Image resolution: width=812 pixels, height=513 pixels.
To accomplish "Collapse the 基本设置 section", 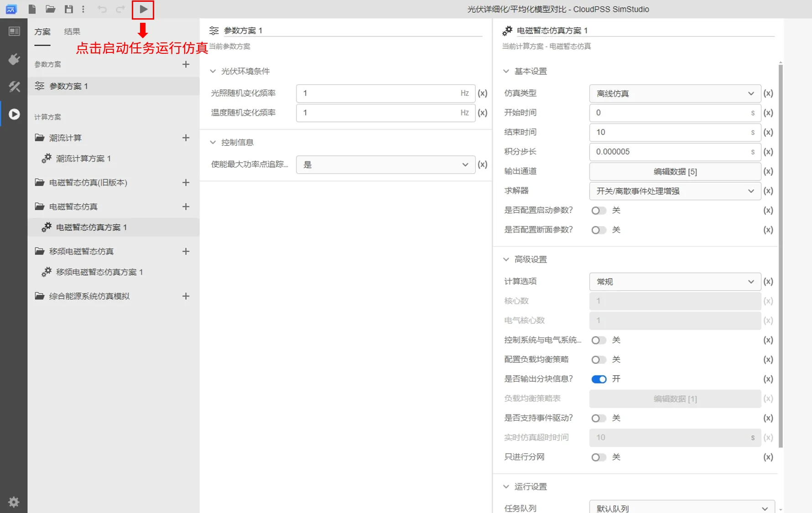I will pyautogui.click(x=506, y=71).
